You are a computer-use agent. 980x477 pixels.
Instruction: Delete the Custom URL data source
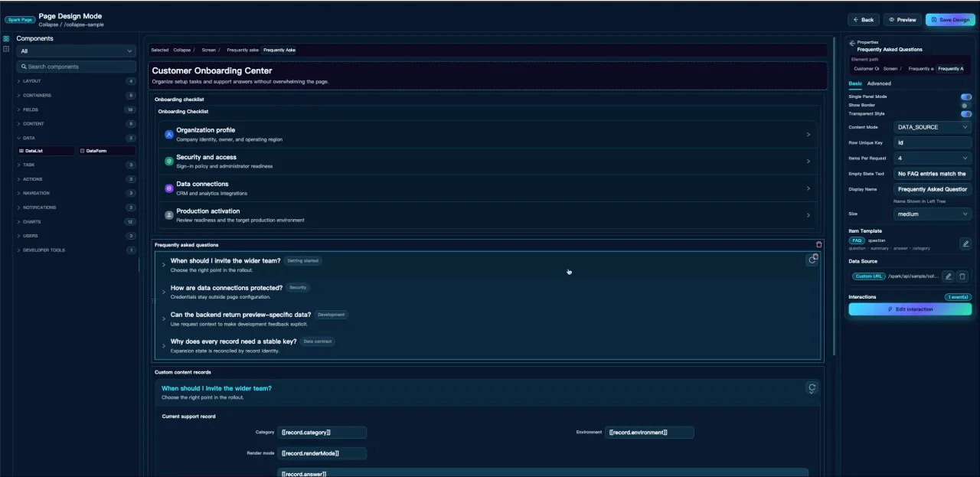point(962,276)
